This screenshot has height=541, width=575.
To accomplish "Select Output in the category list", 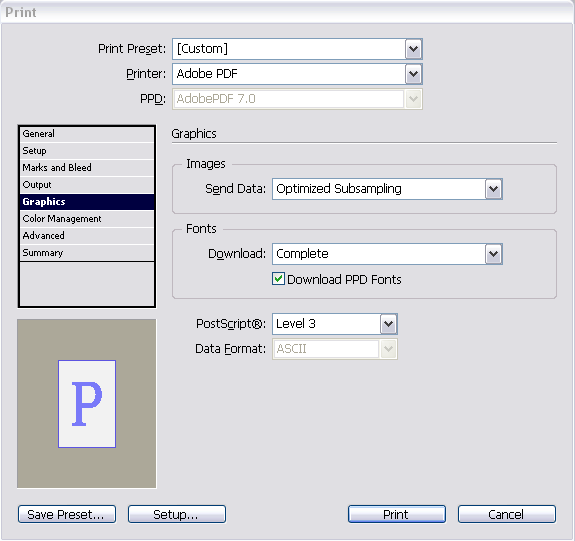I will (x=87, y=184).
